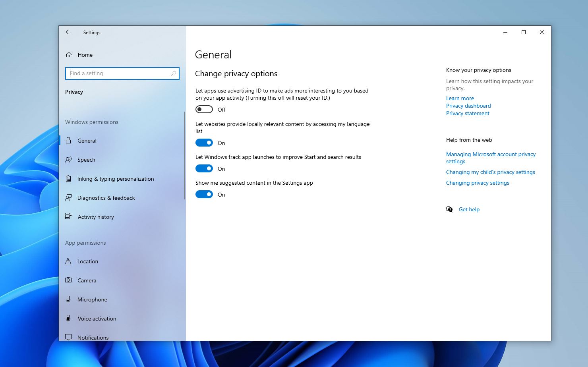Viewport: 588px width, 367px height.
Task: Click the Inking & typing clipboard icon
Action: point(68,178)
